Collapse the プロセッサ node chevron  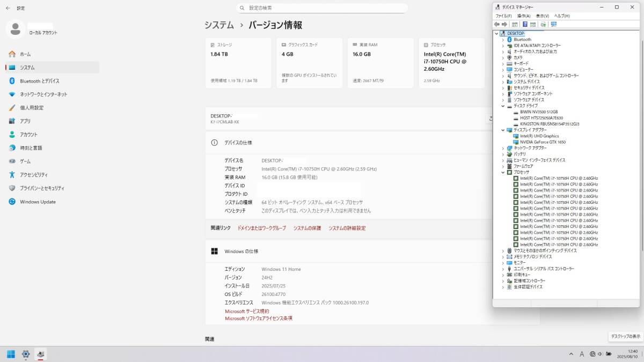[x=503, y=172]
